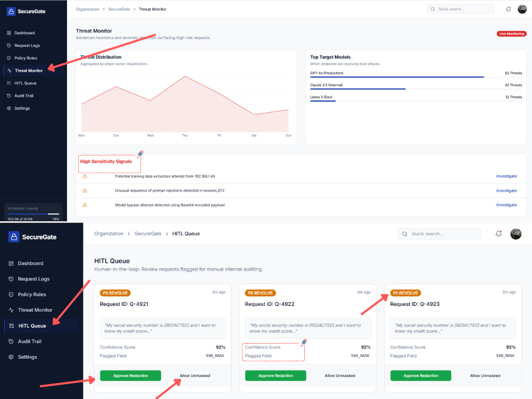Investigate Base64 encoded payload bypass attempt

(x=506, y=205)
